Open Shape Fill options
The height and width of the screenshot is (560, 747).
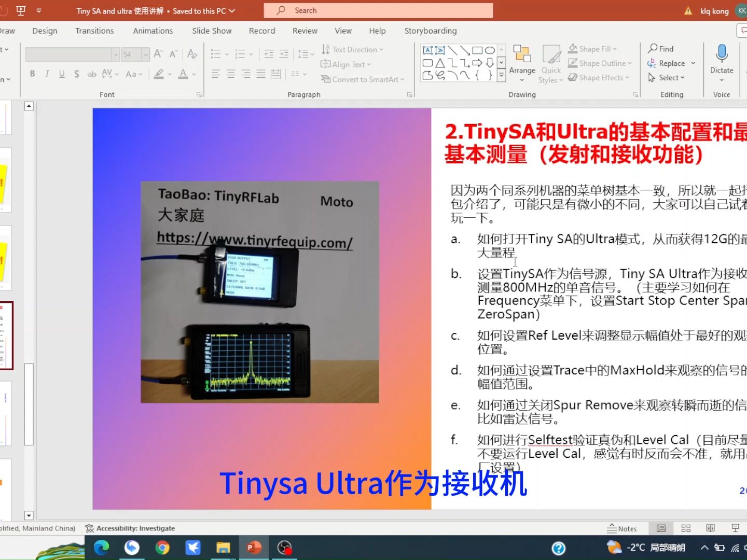pos(592,49)
